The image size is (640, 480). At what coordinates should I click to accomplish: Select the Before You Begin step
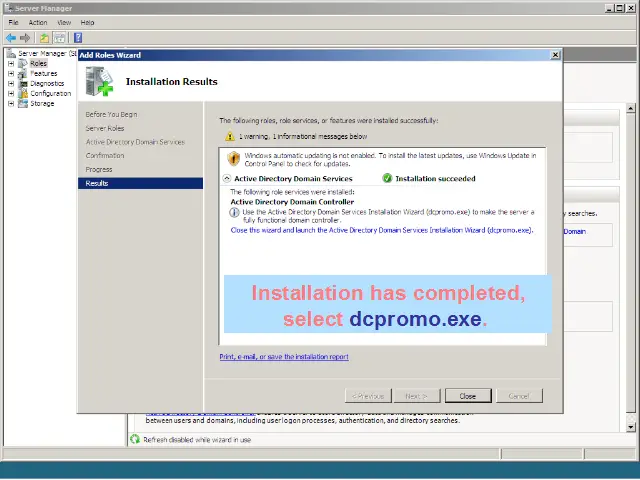pyautogui.click(x=111, y=115)
